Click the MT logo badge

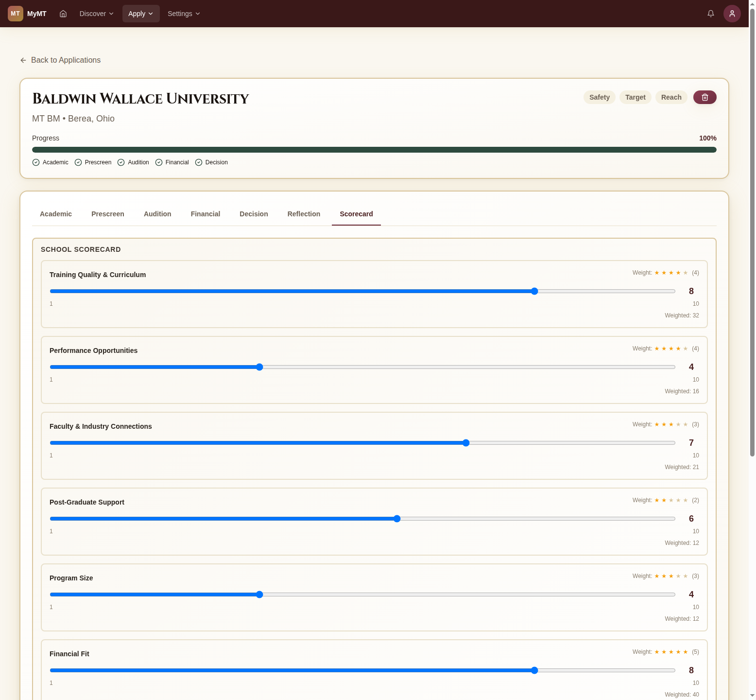(16, 14)
